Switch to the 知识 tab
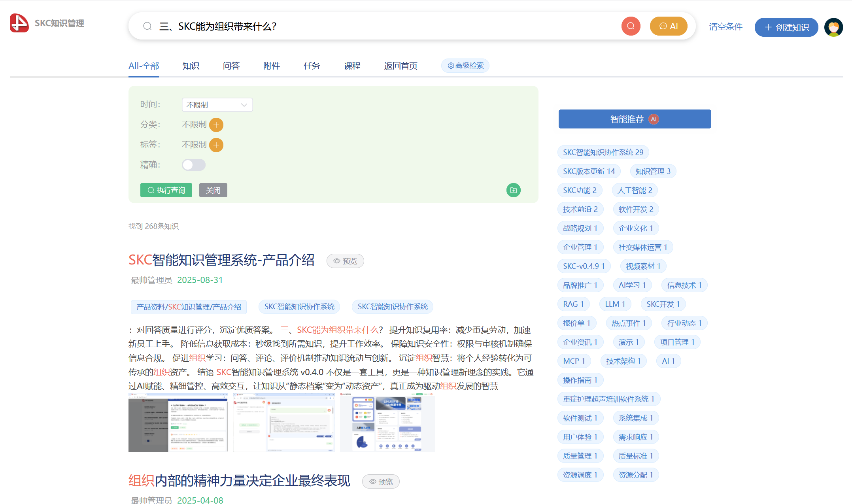This screenshot has width=852, height=504. point(191,66)
